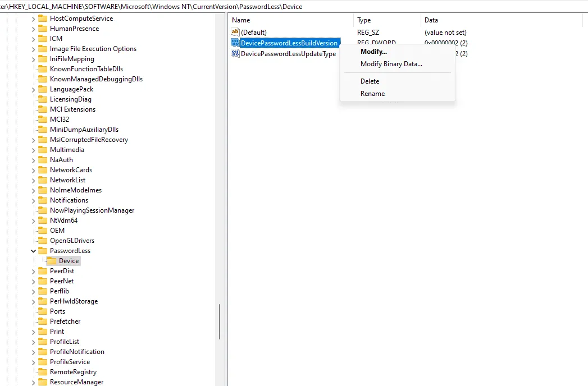Select the DevicePasswordLessBuildVersion value name

coord(289,43)
